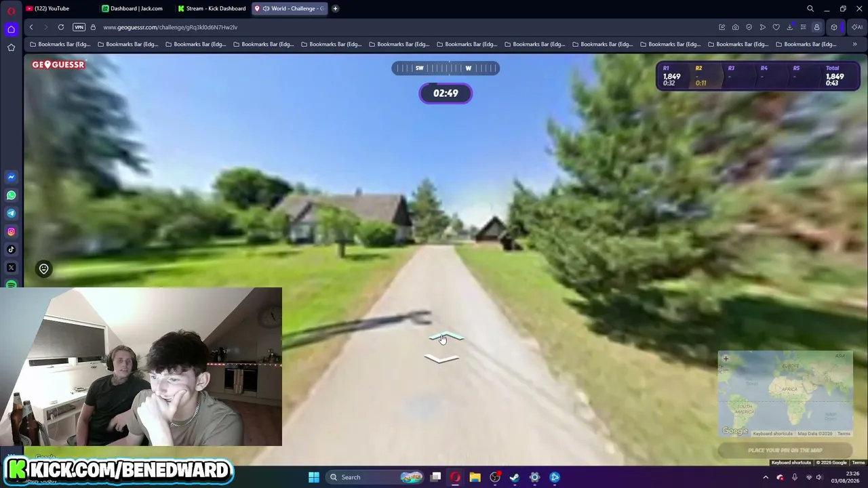Open X (Twitter) in the sidebar
The height and width of the screenshot is (488, 868).
click(11, 268)
